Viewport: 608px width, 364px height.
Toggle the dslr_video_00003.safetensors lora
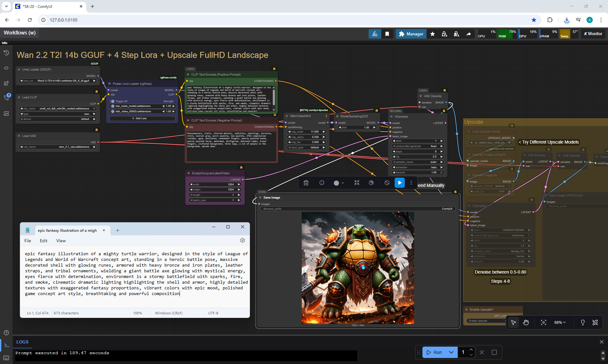tap(113, 111)
